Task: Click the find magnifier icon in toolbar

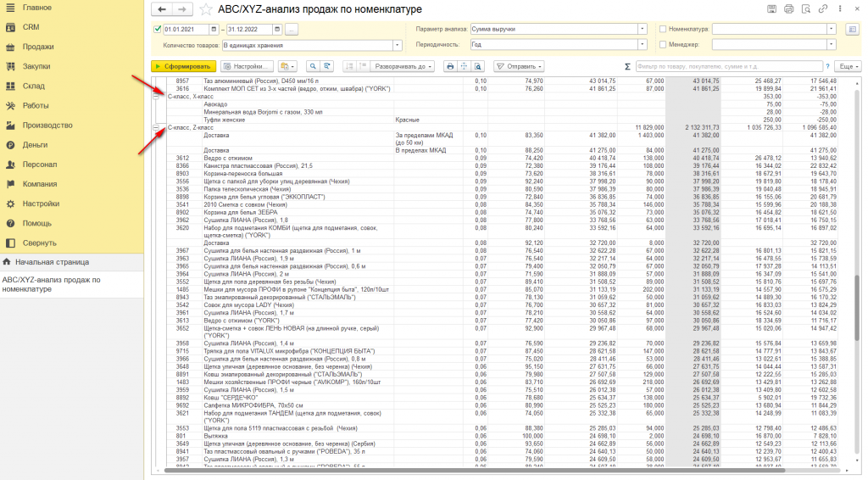Action: (313, 66)
